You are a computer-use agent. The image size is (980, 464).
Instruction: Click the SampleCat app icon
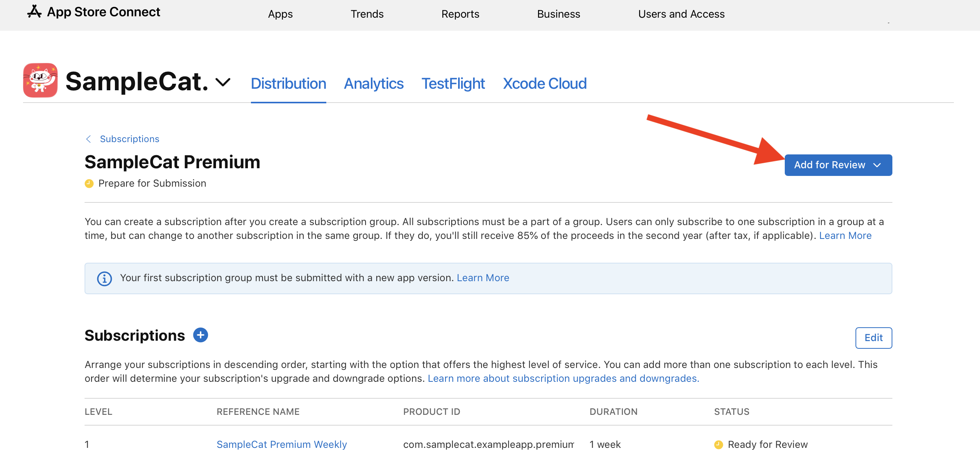pyautogui.click(x=40, y=80)
